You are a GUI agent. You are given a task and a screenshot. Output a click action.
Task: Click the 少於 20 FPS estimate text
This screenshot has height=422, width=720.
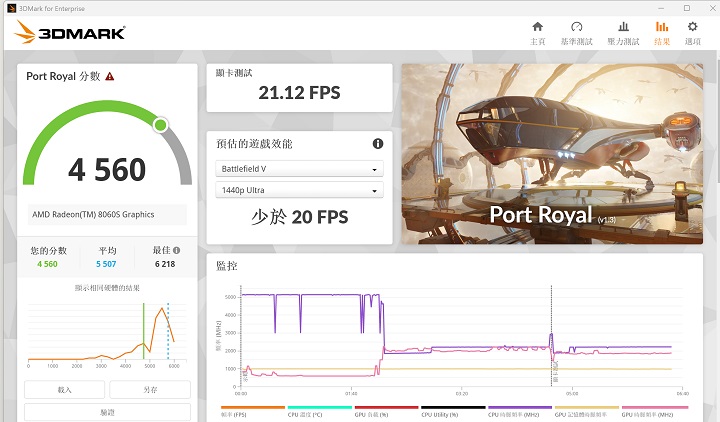[299, 217]
